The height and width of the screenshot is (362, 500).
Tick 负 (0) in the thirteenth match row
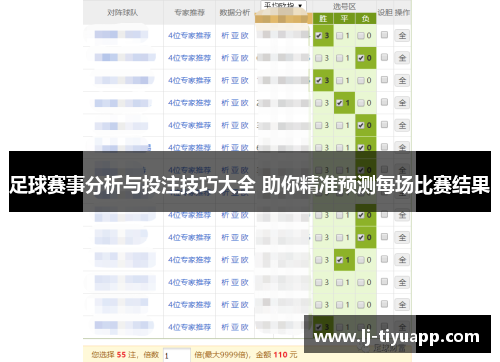click(361, 305)
